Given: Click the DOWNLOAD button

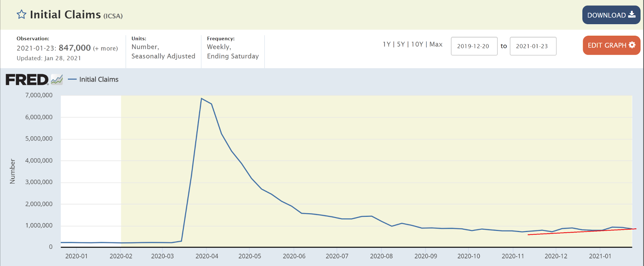Looking at the screenshot, I should 611,15.
